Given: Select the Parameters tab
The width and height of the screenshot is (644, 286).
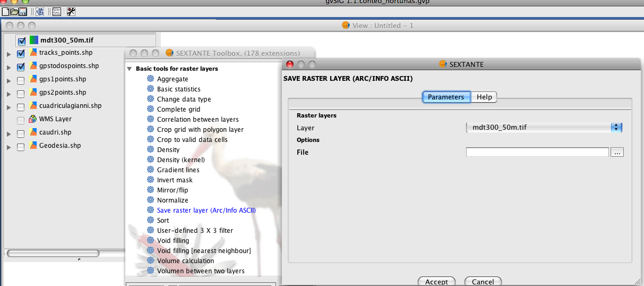Looking at the screenshot, I should point(445,97).
